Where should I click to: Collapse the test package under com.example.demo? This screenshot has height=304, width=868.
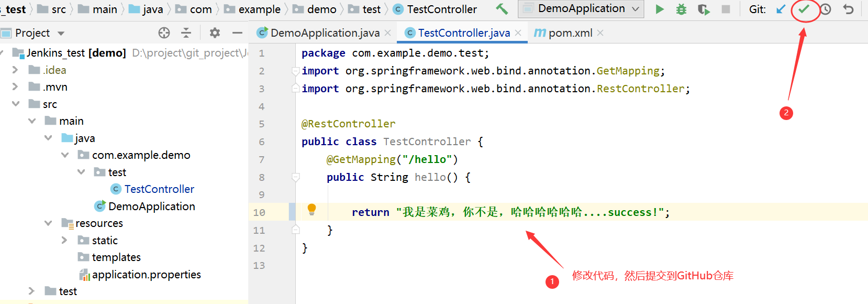(81, 172)
